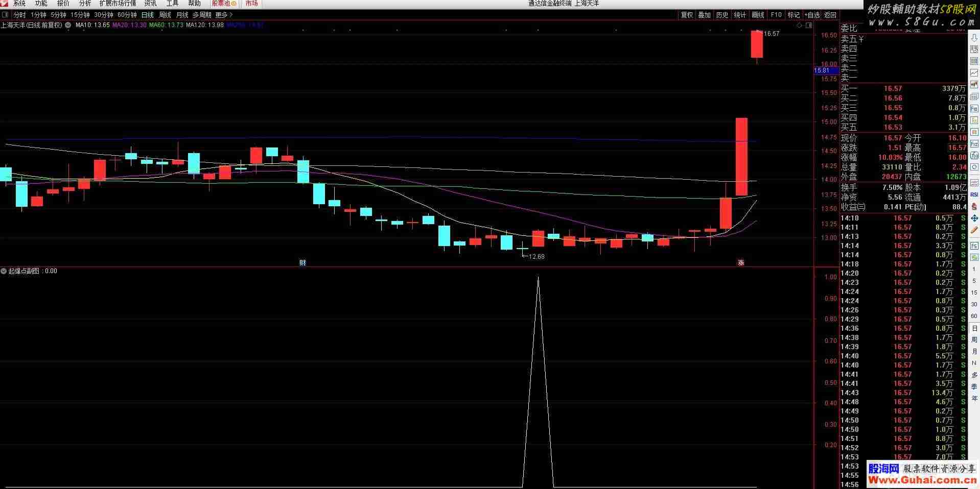Select daily 日 period in right sidebar
The width and height of the screenshot is (980, 489).
tap(974, 328)
